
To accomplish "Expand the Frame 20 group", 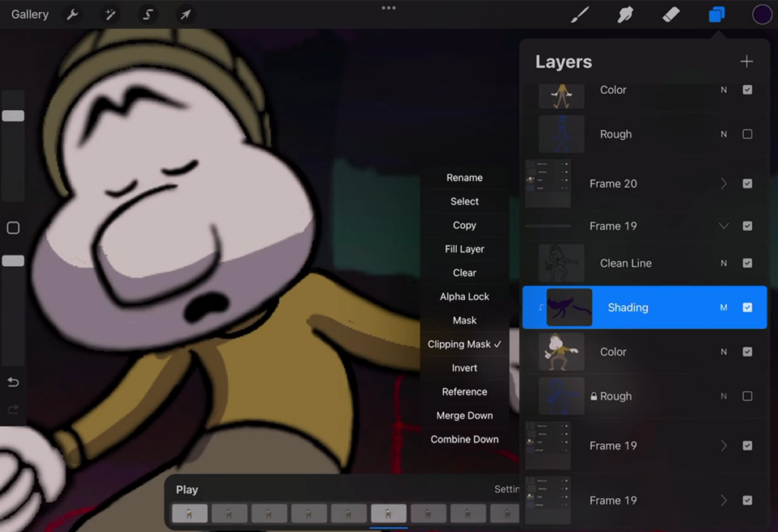I will point(723,183).
